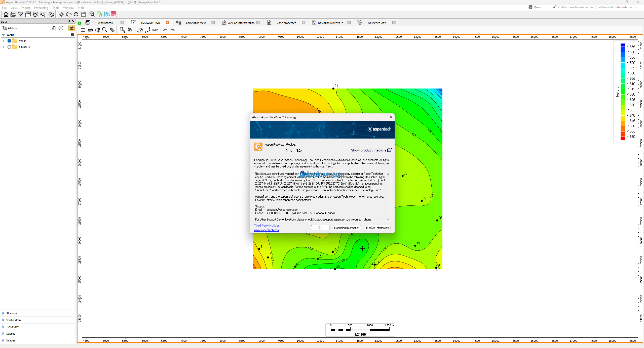This screenshot has width=644, height=348.
Task: Click the new project star icon
Action: (x=62, y=14)
